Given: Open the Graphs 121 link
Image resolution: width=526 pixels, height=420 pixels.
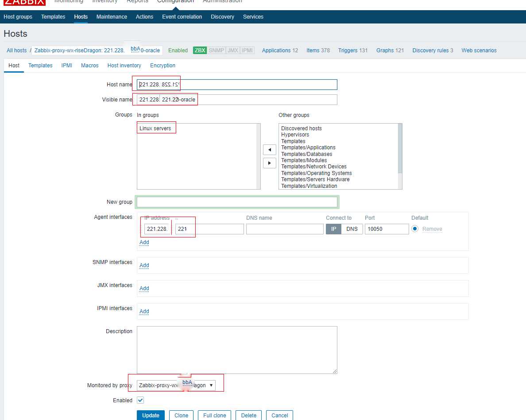Looking at the screenshot, I should pyautogui.click(x=390, y=51).
